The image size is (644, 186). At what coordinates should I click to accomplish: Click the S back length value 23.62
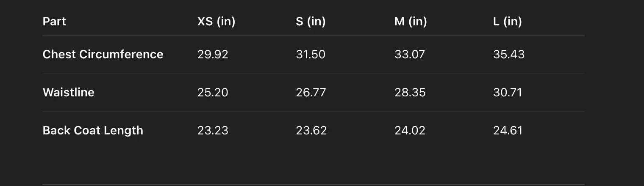coord(311,131)
